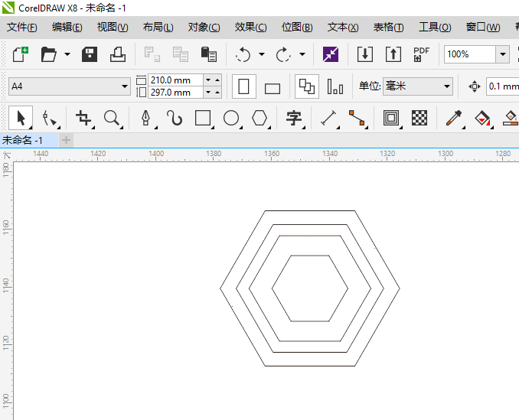Activate the Text tool
This screenshot has height=420, width=519.
pyautogui.click(x=293, y=118)
